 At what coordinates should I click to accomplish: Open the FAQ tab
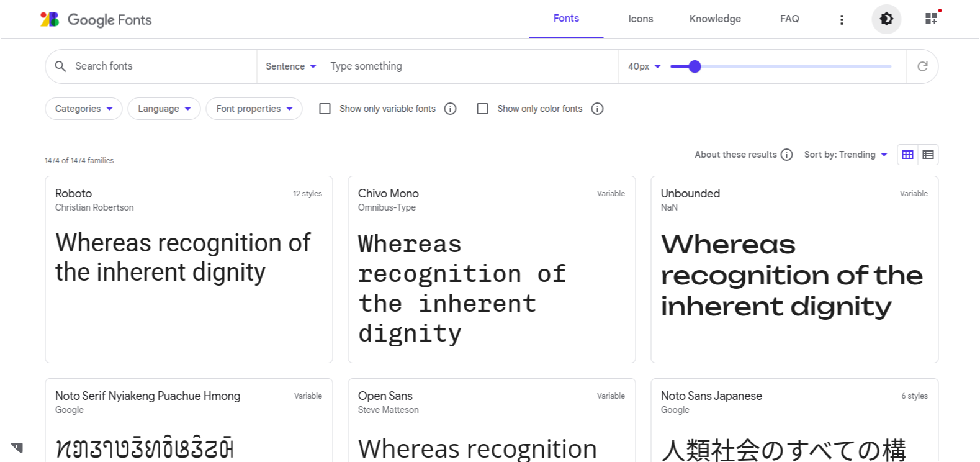[789, 19]
